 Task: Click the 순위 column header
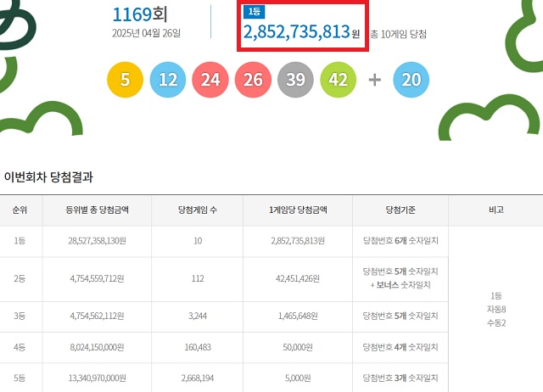pyautogui.click(x=20, y=210)
